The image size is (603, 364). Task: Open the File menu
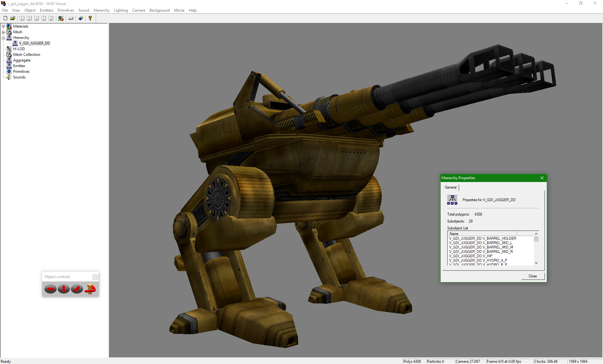point(5,10)
